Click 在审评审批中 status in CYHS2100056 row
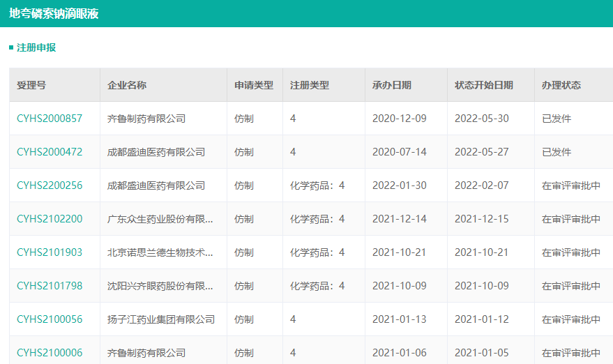 [570, 319]
